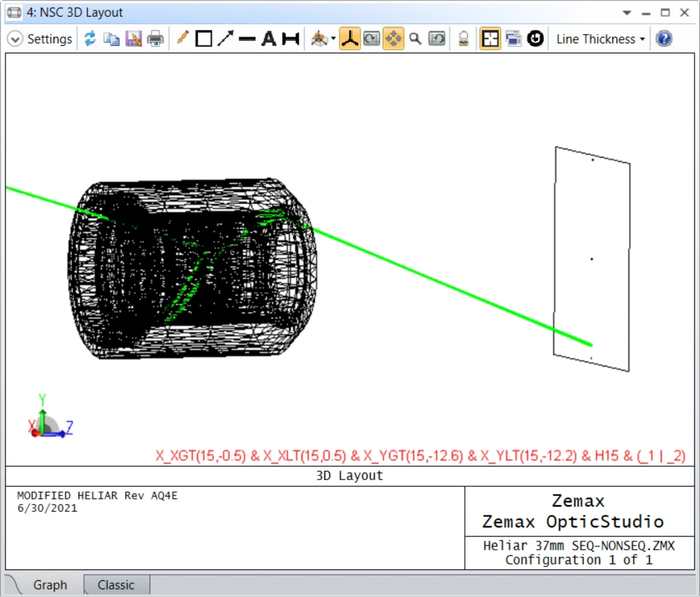Expand the Settings chevron
The height and width of the screenshot is (597, 700).
[15, 39]
